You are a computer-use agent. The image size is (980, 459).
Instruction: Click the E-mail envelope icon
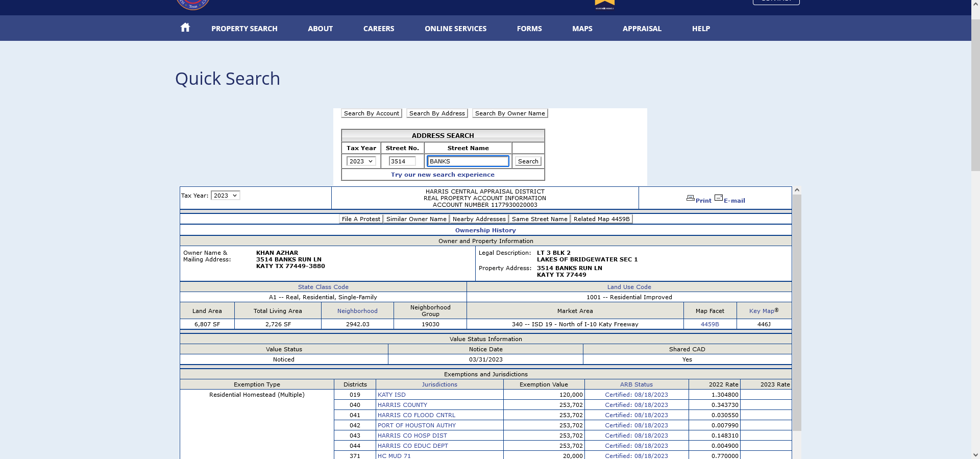click(x=719, y=198)
